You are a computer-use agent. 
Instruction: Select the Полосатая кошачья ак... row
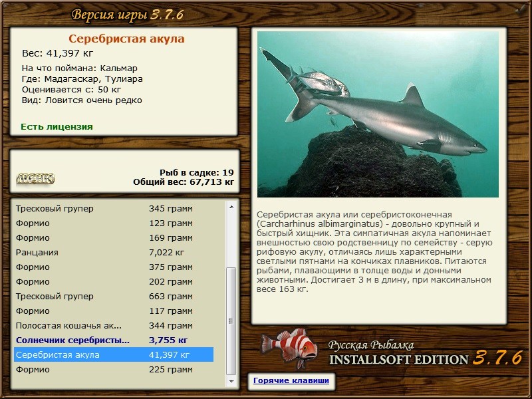point(114,325)
